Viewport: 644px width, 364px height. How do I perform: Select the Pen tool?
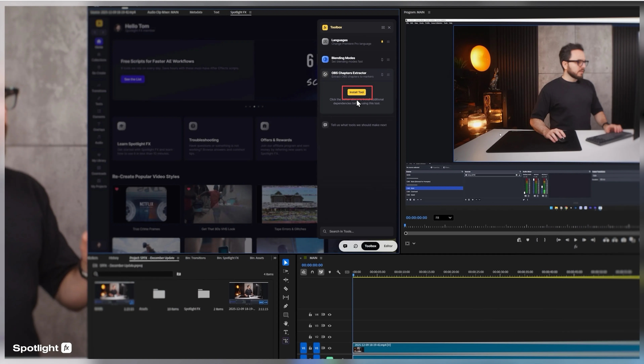tap(286, 306)
